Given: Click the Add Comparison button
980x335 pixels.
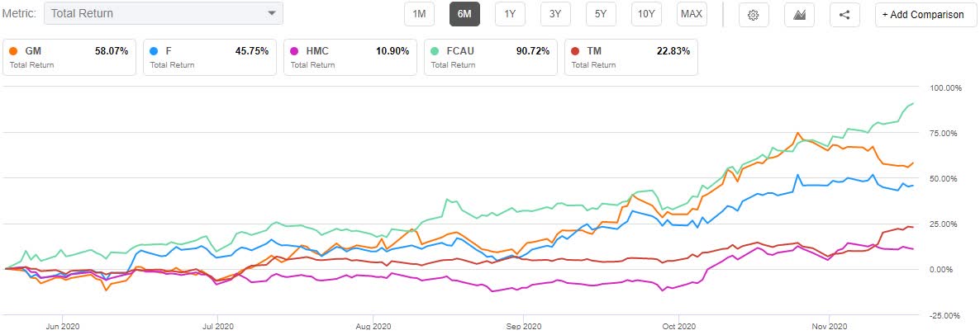Looking at the screenshot, I should point(922,15).
